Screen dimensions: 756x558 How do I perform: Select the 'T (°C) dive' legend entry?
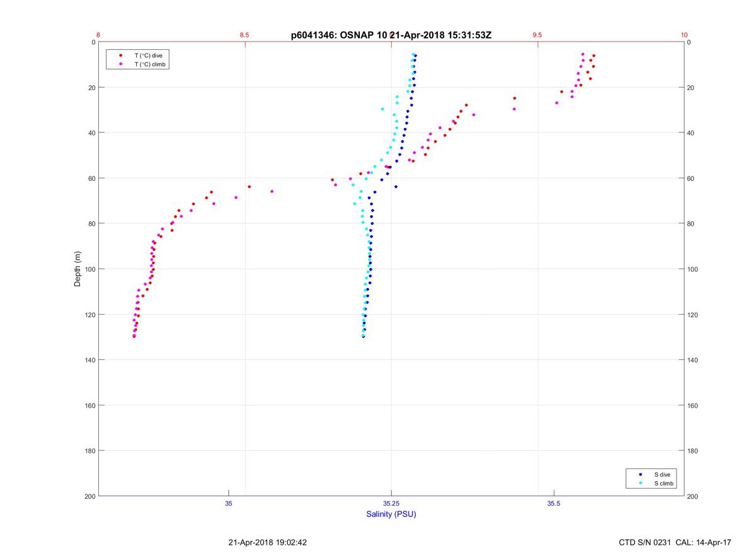tap(148, 55)
